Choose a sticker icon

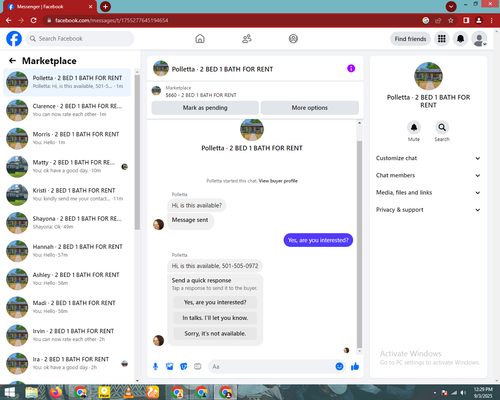tap(184, 367)
